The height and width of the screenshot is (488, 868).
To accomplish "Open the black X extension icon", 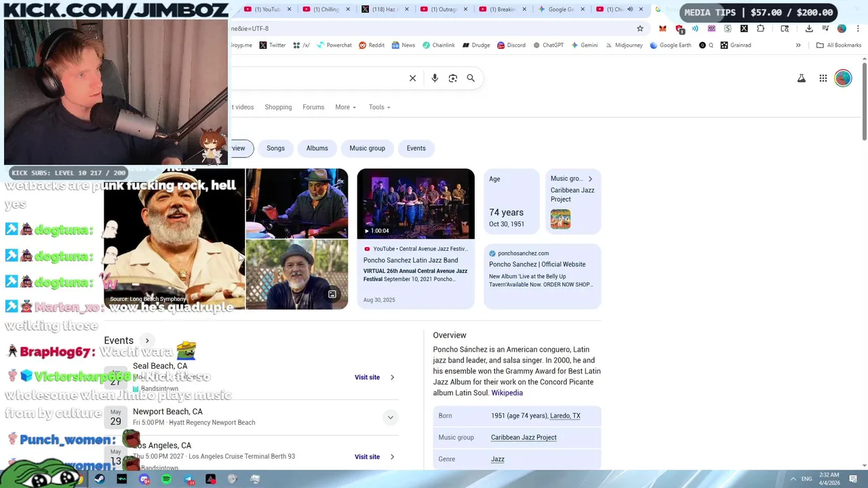I will click(x=744, y=28).
